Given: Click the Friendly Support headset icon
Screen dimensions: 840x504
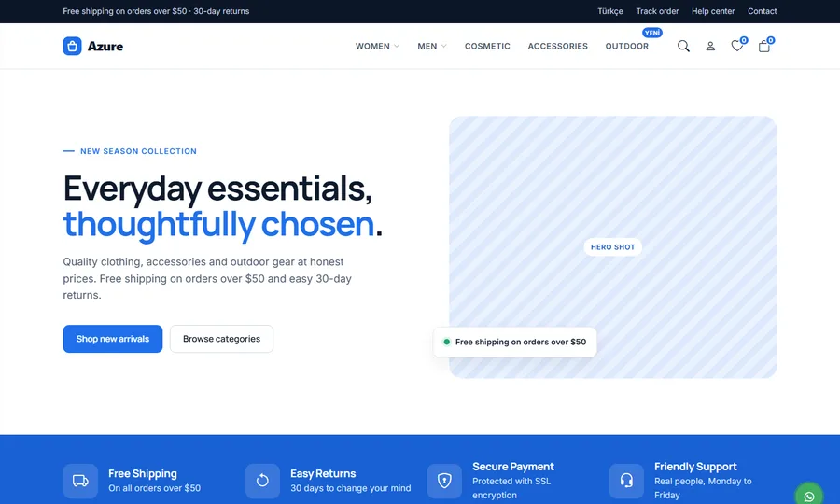Looking at the screenshot, I should click(x=626, y=481).
